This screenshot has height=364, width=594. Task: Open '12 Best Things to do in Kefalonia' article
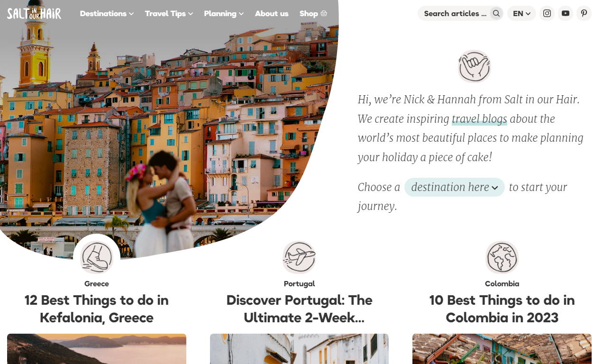coord(97,309)
